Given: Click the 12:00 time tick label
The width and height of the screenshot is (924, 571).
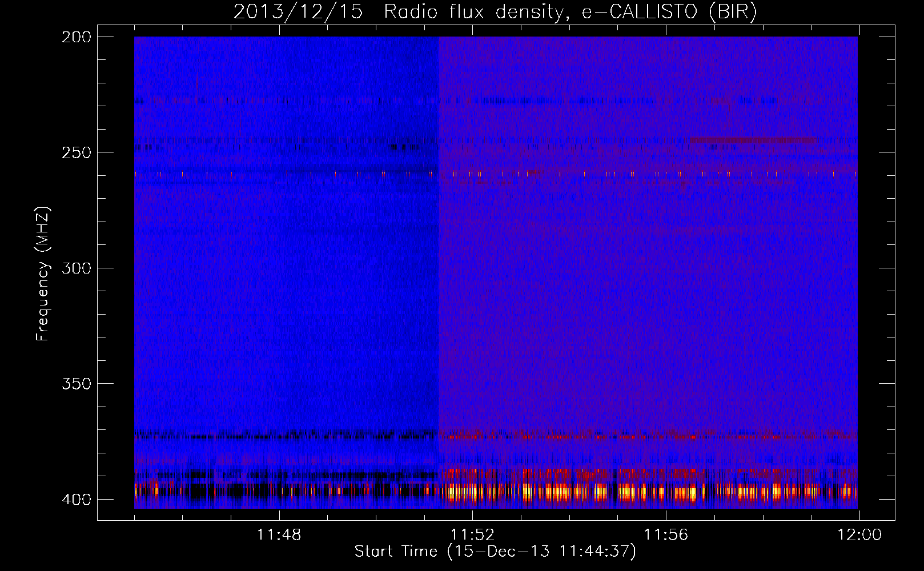Looking at the screenshot, I should click(x=859, y=535).
